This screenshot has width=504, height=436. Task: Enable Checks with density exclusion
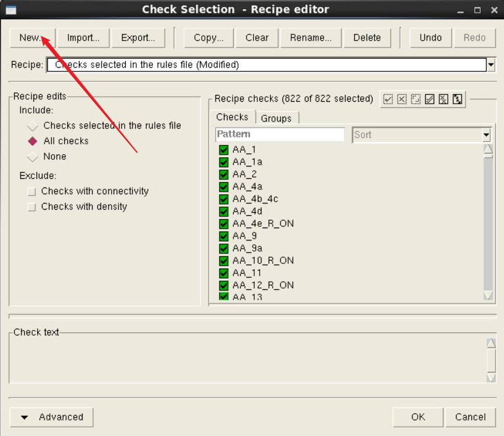[x=31, y=207]
